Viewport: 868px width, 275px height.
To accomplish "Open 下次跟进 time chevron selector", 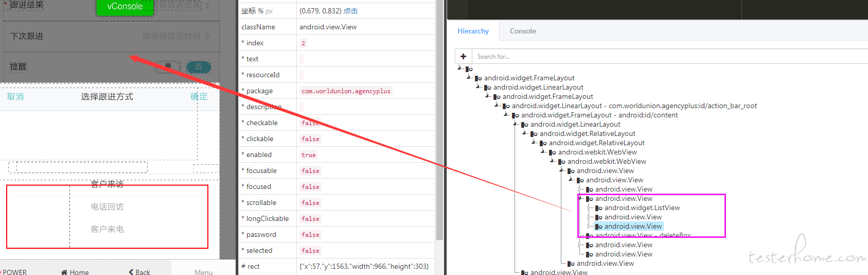I will (x=207, y=36).
